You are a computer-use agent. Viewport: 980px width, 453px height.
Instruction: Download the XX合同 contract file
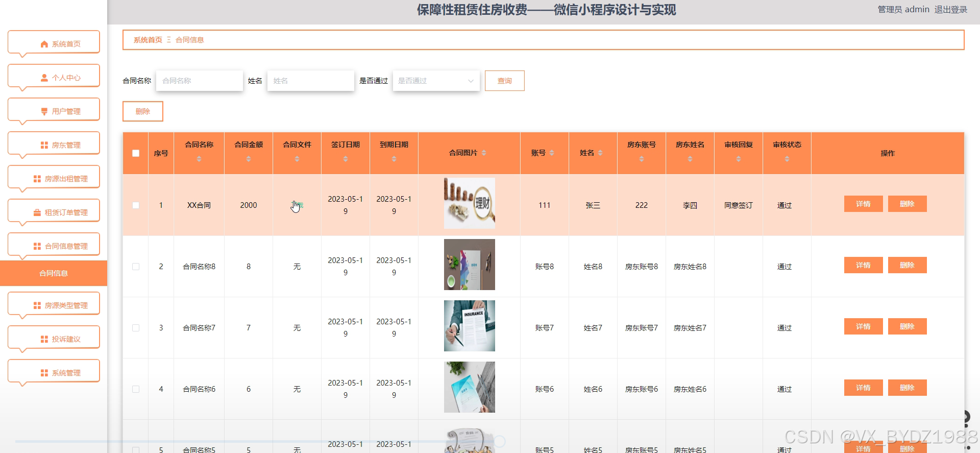[x=297, y=205]
